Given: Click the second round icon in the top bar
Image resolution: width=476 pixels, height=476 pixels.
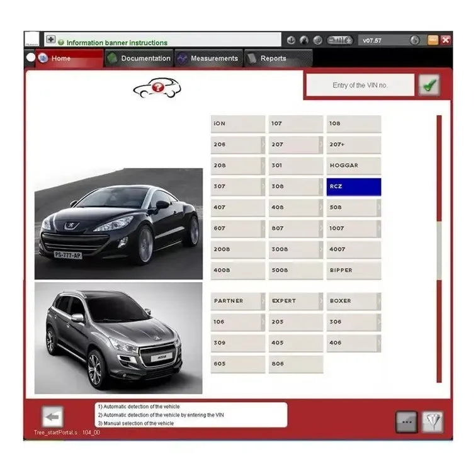Looking at the screenshot, I should point(304,40).
